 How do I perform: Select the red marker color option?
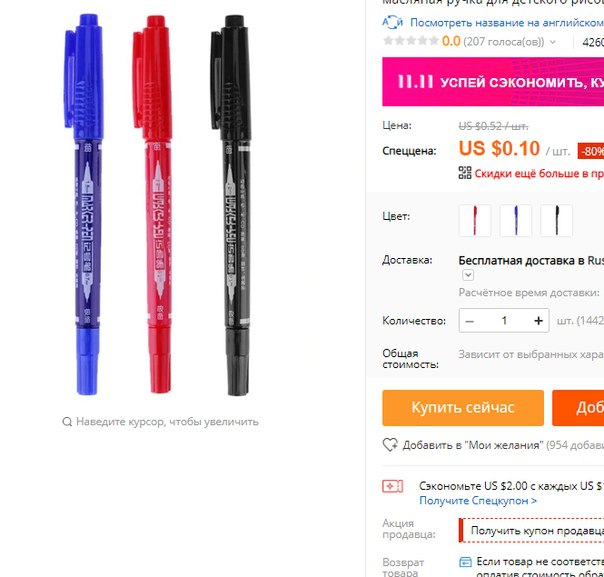coord(475,220)
